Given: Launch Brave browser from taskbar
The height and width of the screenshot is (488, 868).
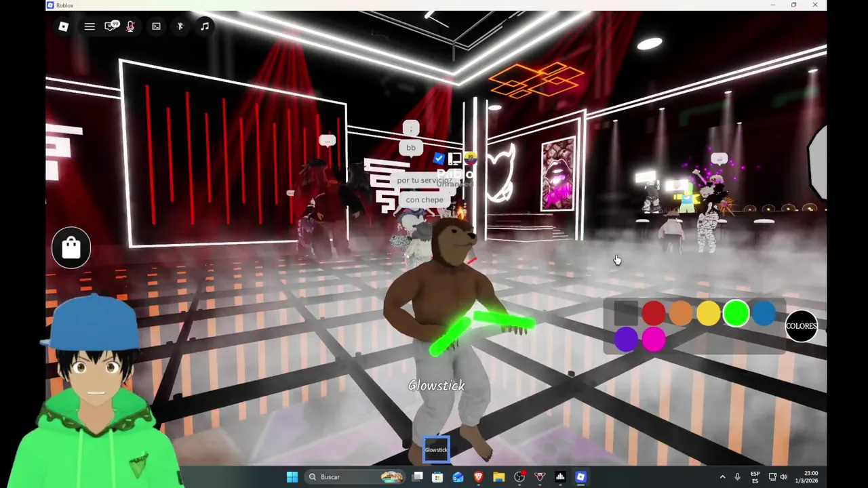Looking at the screenshot, I should 478,477.
